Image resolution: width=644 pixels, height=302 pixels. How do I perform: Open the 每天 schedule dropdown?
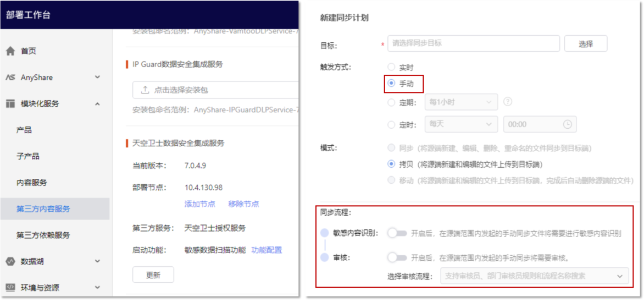pyautogui.click(x=461, y=124)
